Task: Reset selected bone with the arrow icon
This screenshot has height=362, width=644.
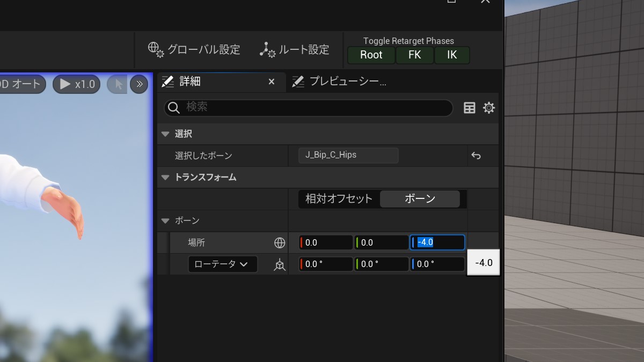Action: 476,156
